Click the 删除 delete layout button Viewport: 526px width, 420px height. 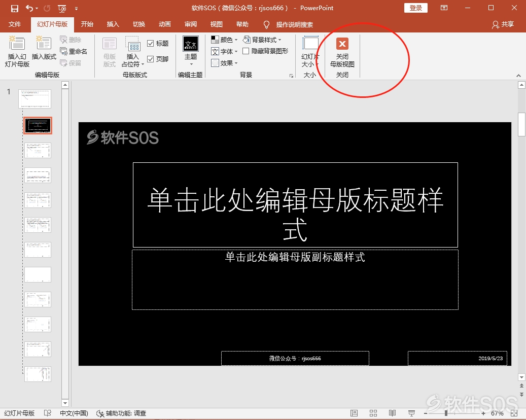(x=71, y=40)
